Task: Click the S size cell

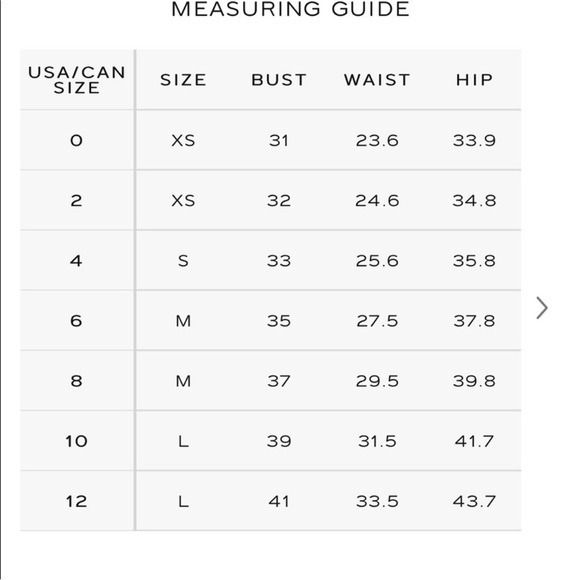Action: tap(183, 261)
